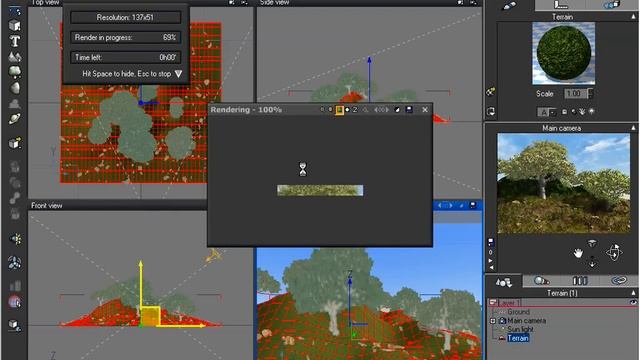
Task: Select the 3D Text tool
Action: [15, 41]
